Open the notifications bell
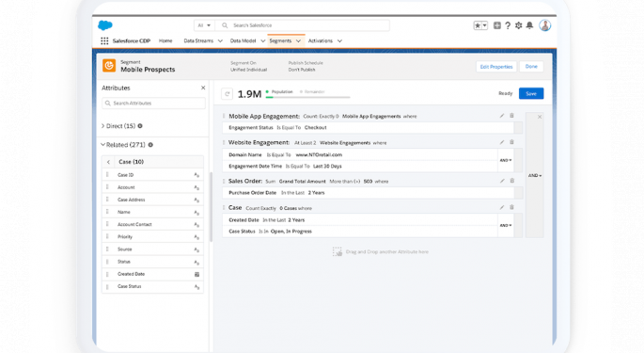This screenshot has height=353, width=644. [x=530, y=25]
